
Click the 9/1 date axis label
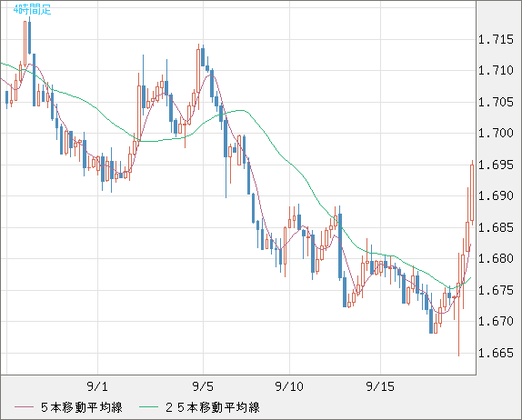click(97, 386)
